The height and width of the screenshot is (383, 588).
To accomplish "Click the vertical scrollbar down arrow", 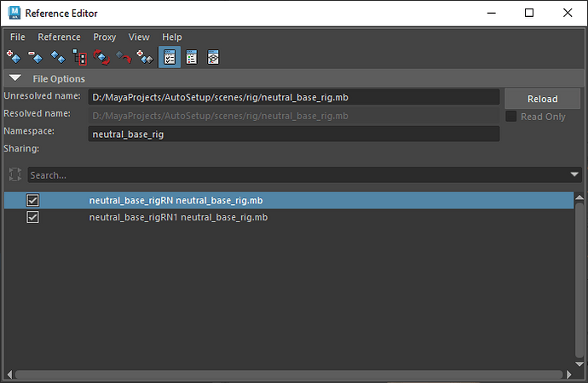I will [x=579, y=364].
